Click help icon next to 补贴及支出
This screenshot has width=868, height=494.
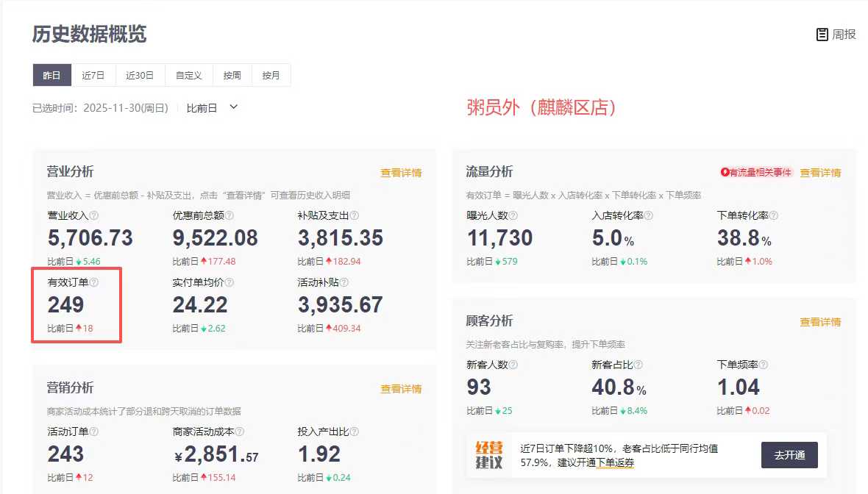click(355, 216)
